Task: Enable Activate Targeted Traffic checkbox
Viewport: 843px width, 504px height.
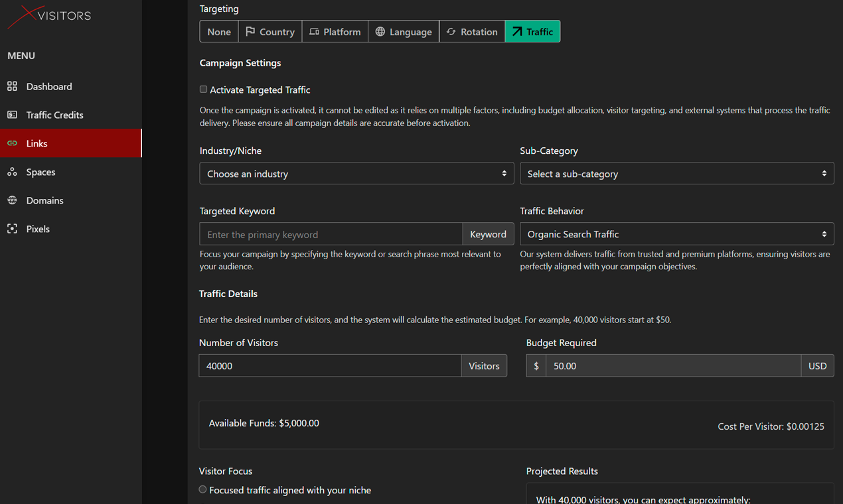Action: pyautogui.click(x=204, y=90)
